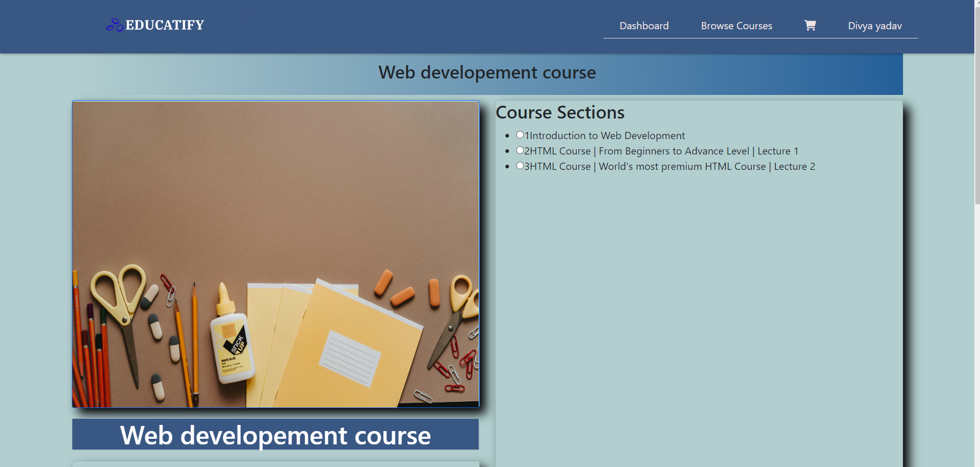Click the '1Introduction to Web Development' text
This screenshot has height=467, width=980.
(x=604, y=135)
